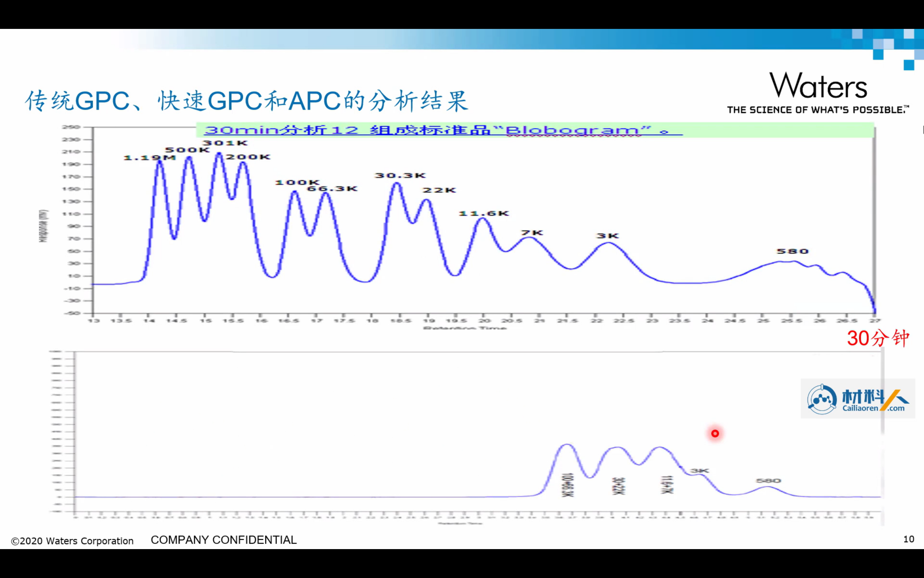This screenshot has width=924, height=578.
Task: Click the slide title '传统GPC、快速GPC和APC的分析结果'
Action: click(x=247, y=101)
